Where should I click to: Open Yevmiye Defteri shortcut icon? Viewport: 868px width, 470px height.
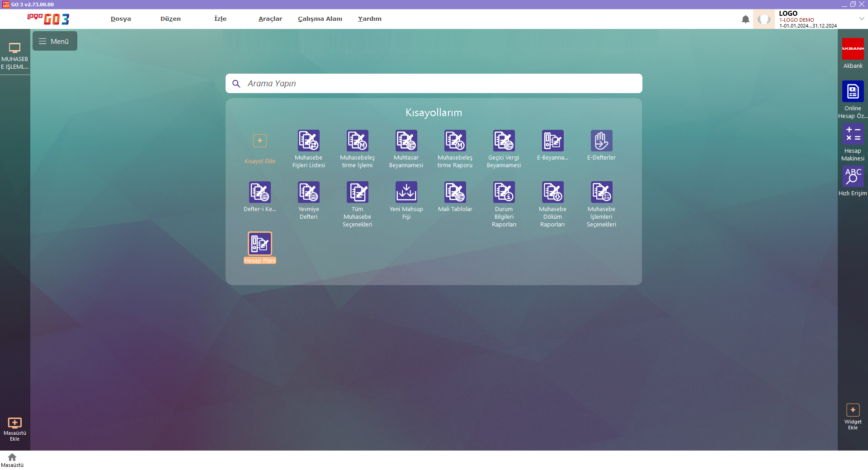click(308, 193)
